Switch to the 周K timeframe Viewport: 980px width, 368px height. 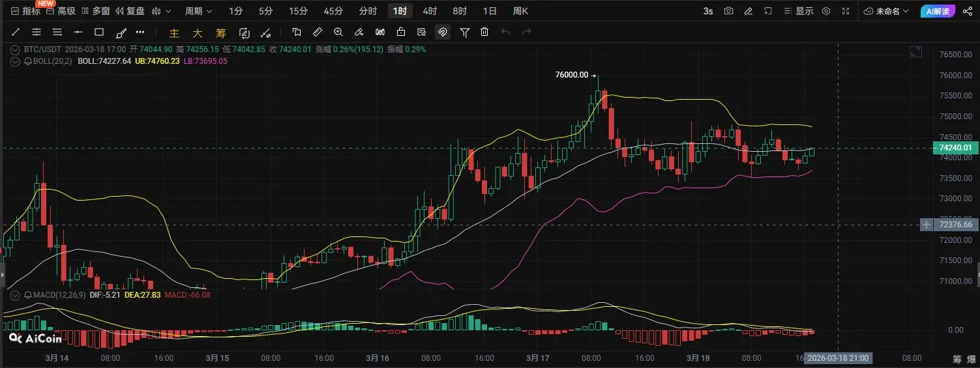tap(520, 11)
